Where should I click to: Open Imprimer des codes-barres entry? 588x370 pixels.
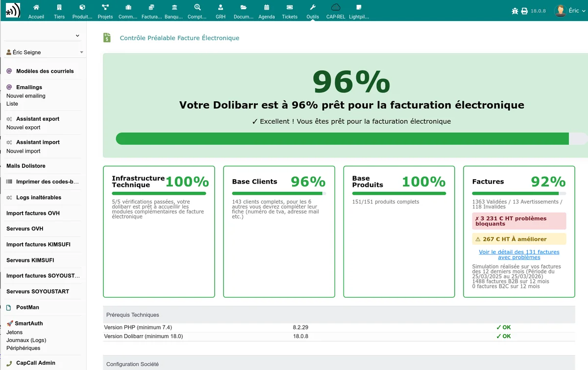[x=48, y=182]
